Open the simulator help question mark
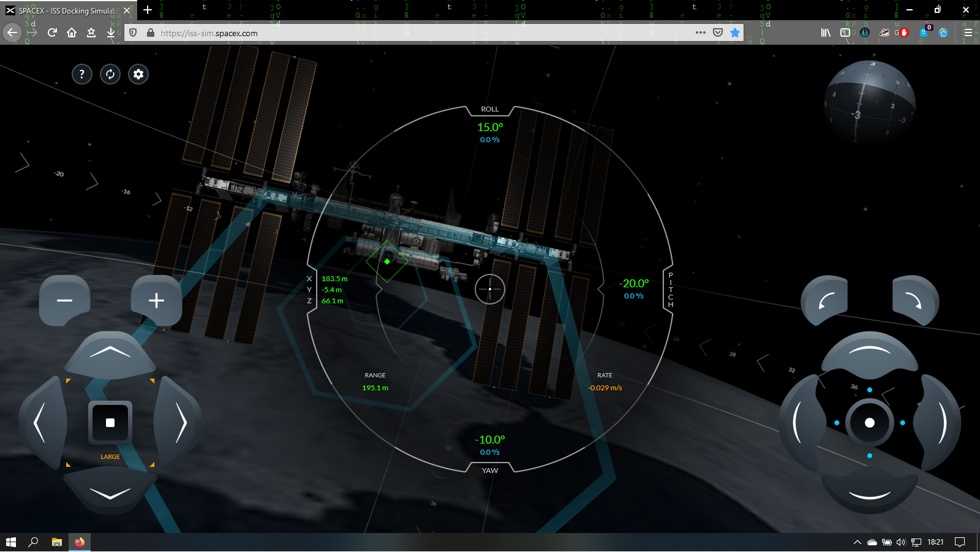Viewport: 980px width, 552px height. (82, 74)
